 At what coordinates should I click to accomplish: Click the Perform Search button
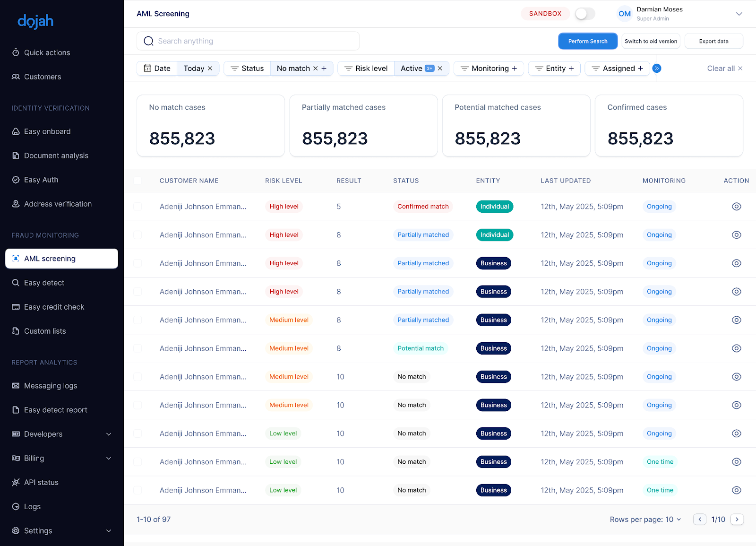[587, 41]
